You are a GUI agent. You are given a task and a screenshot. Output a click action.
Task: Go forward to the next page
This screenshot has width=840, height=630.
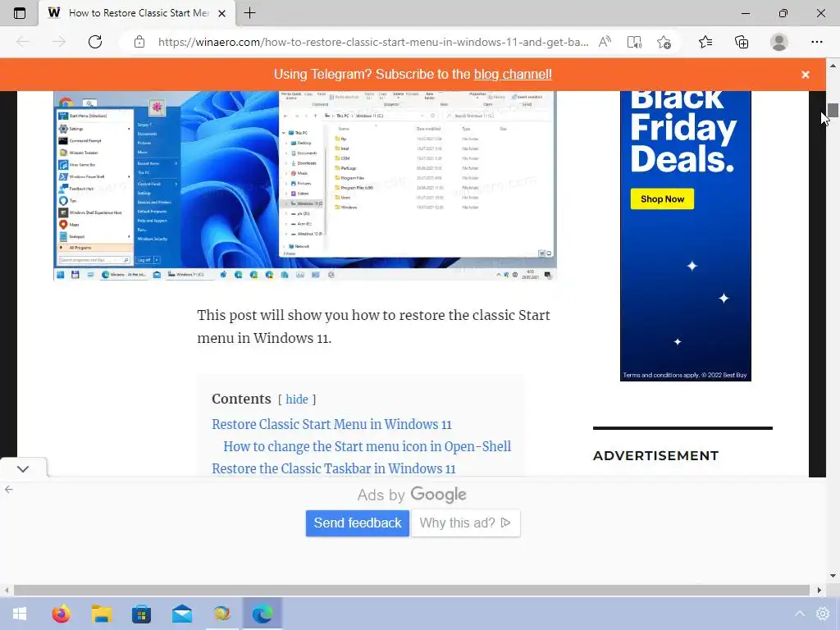click(59, 42)
